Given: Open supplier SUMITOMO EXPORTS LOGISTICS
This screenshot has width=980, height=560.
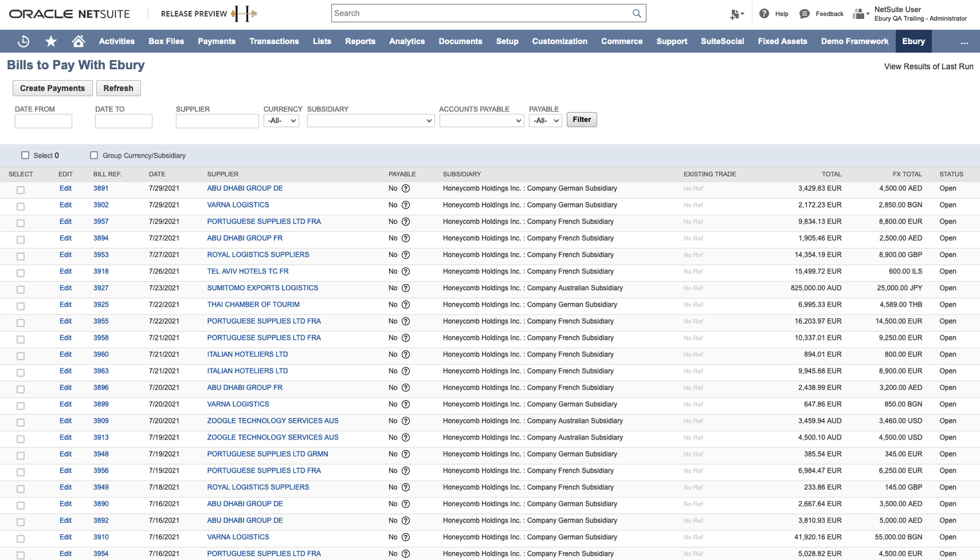Looking at the screenshot, I should coord(263,288).
